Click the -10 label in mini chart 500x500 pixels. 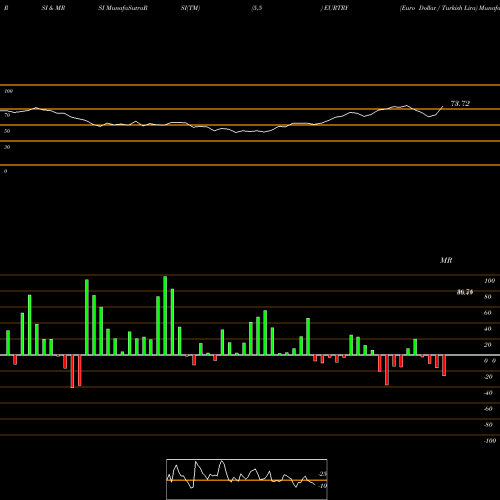(323, 486)
